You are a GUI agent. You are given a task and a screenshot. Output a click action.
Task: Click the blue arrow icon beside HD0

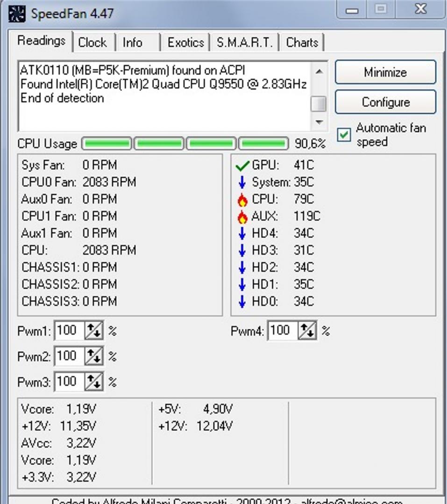point(242,302)
